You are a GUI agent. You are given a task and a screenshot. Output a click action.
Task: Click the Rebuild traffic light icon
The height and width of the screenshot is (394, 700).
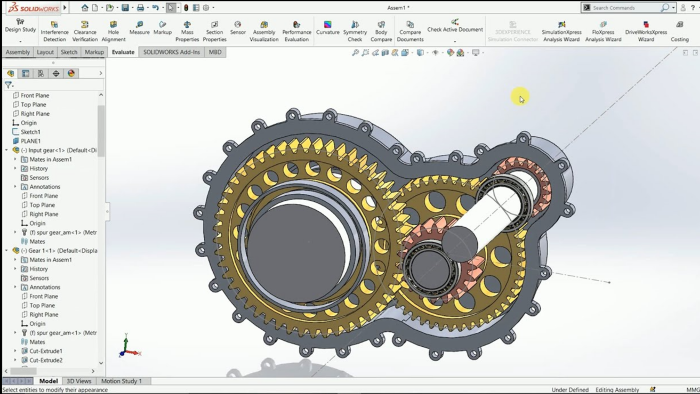click(186, 8)
